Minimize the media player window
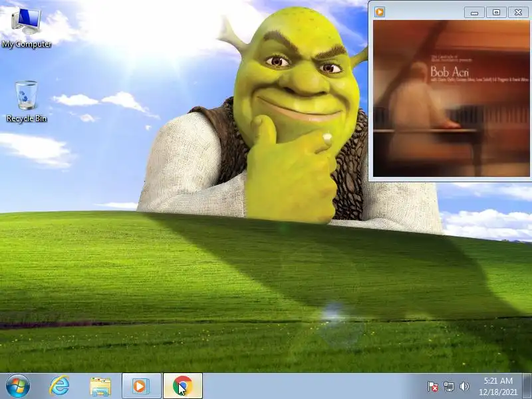Image resolution: width=532 pixels, height=399 pixels. (x=474, y=13)
